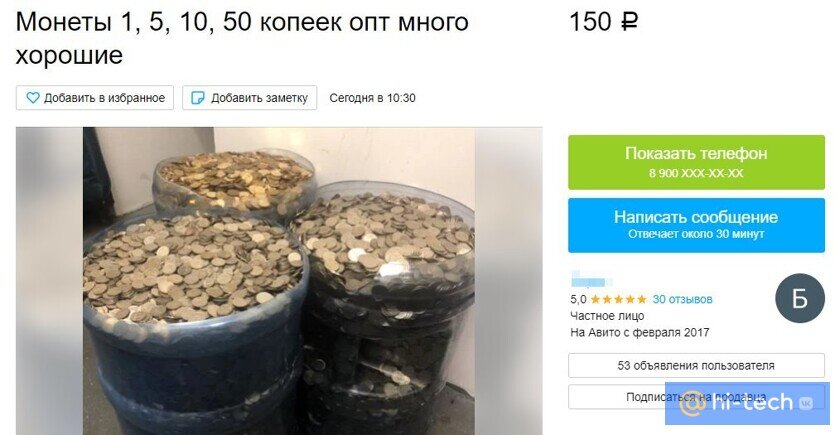840x435 pixels.
Task: Click the ruble sign next to price
Action: pyautogui.click(x=628, y=22)
